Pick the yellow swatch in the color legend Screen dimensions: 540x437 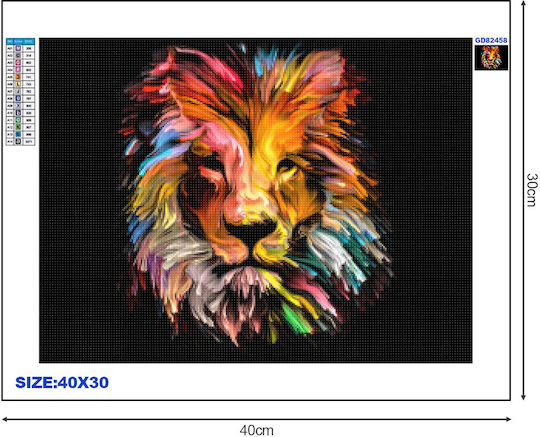click(19, 84)
